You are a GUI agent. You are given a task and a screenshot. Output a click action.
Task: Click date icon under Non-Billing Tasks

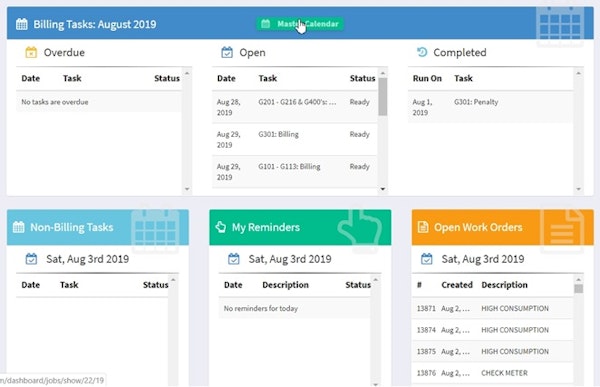pyautogui.click(x=31, y=259)
